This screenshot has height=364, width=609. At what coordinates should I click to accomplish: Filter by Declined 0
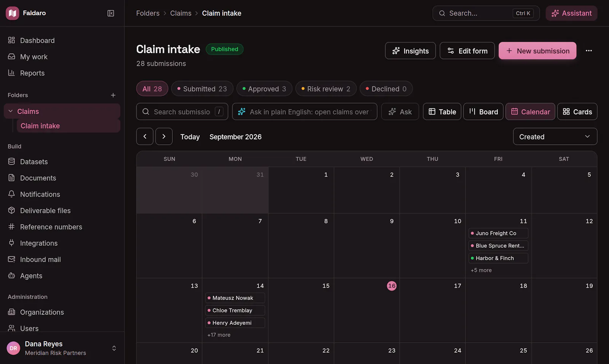pyautogui.click(x=386, y=89)
